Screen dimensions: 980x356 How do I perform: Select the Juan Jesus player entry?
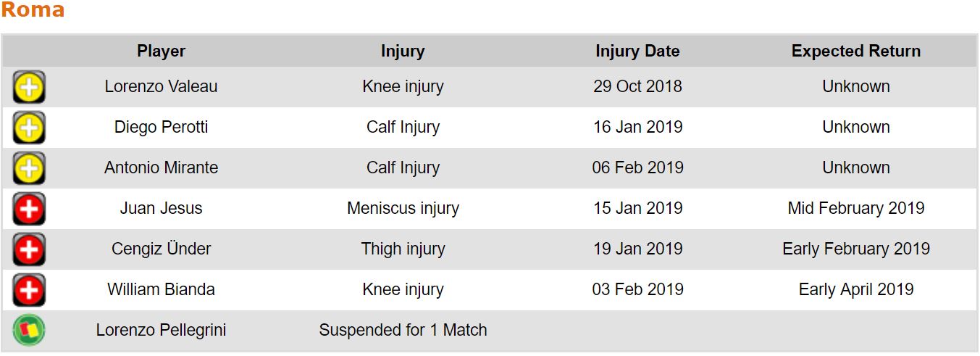pos(161,208)
